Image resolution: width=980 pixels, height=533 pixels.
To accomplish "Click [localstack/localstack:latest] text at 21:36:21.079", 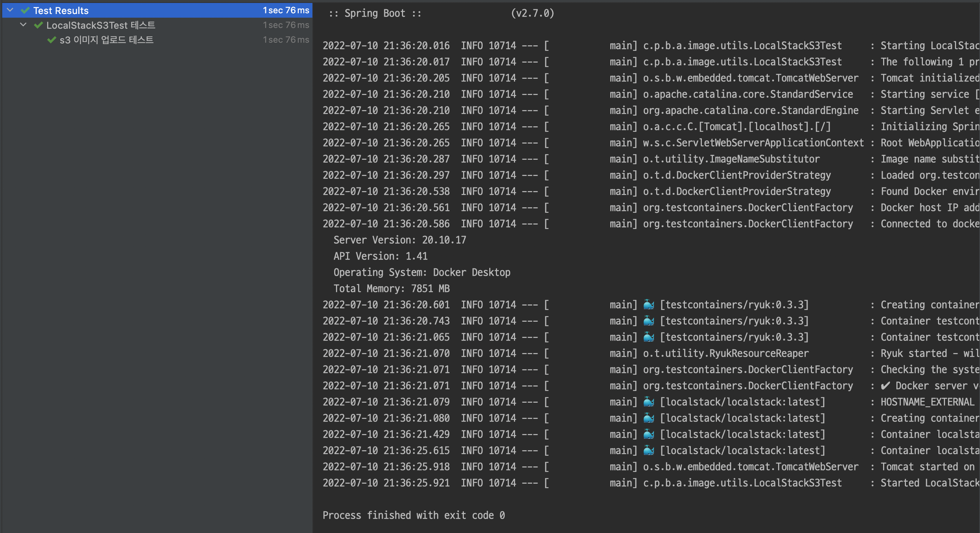I will click(743, 402).
